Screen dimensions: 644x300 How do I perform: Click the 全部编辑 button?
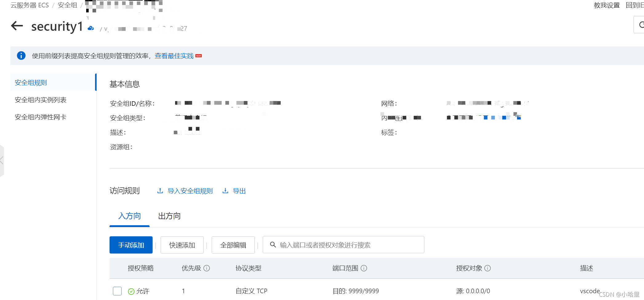click(233, 245)
